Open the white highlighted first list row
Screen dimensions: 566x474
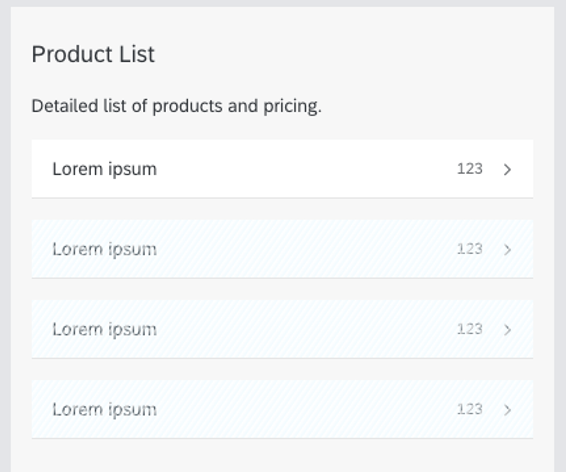(282, 169)
